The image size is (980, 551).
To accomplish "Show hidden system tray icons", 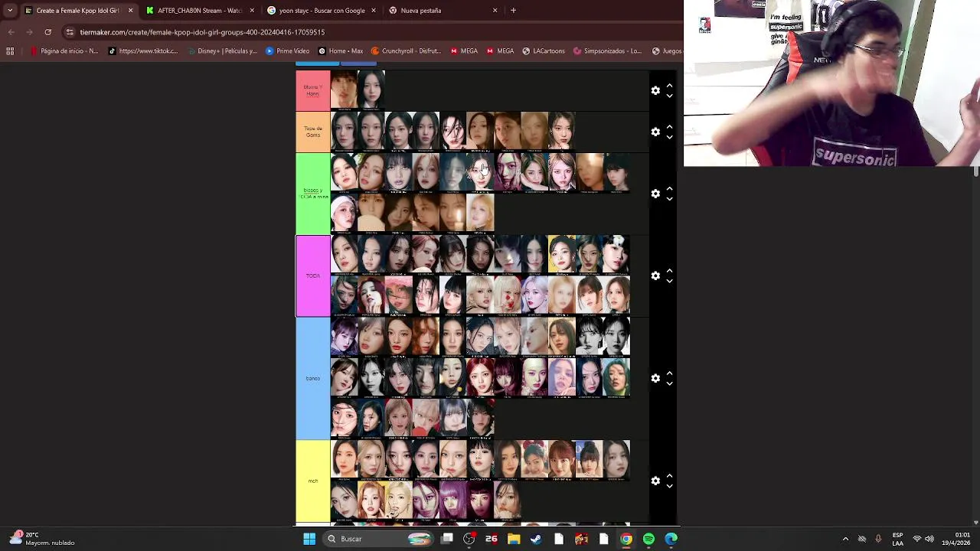I will click(x=845, y=539).
